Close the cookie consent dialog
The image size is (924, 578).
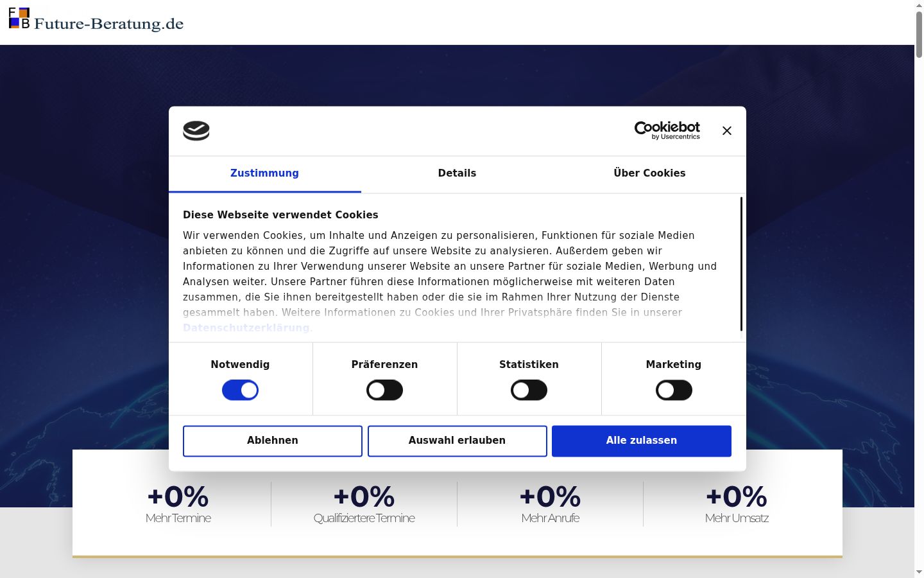tap(726, 130)
